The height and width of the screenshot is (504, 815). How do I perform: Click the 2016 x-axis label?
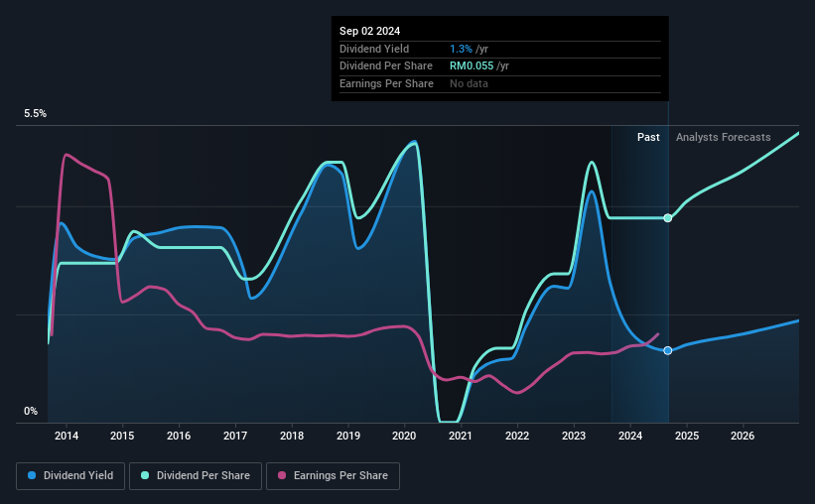[x=179, y=436]
